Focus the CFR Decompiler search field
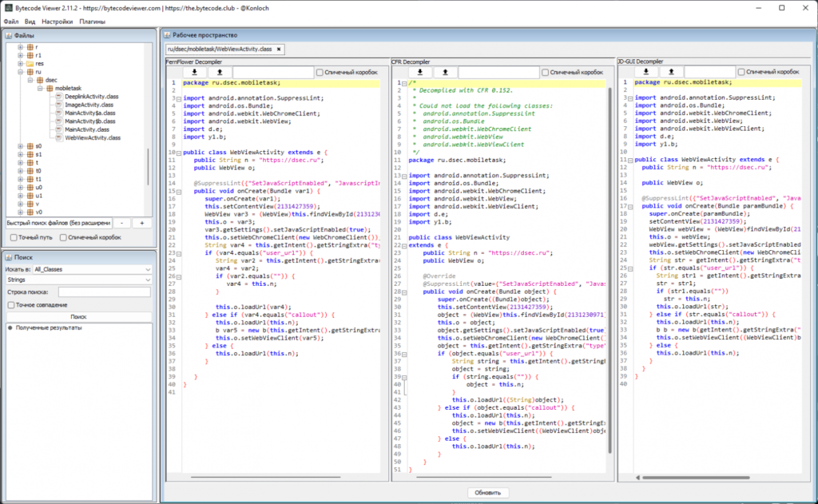Viewport: 818px width, 504px height. point(498,72)
